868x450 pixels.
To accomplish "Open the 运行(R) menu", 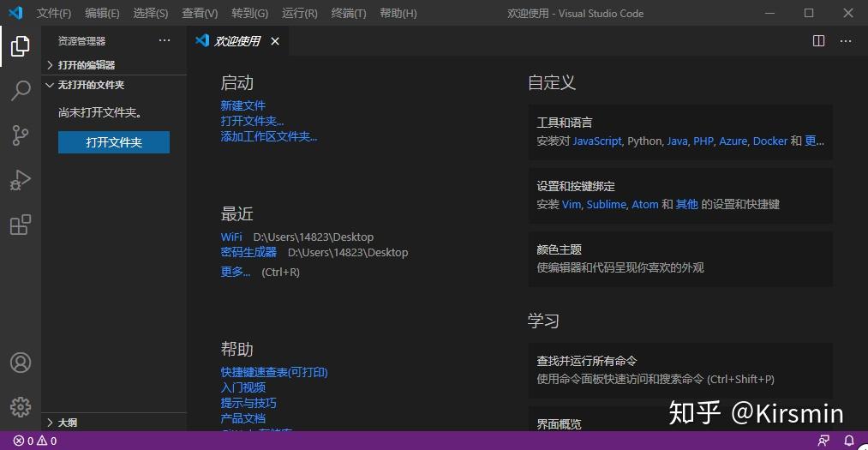I will [x=300, y=13].
